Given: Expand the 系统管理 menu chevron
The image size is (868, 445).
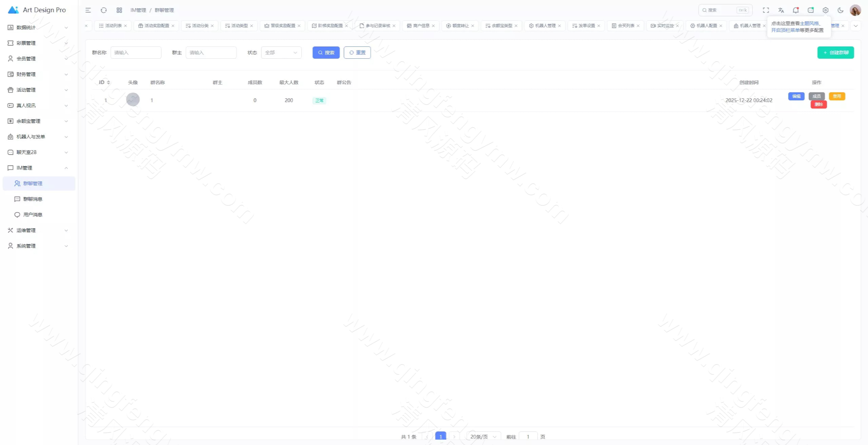Looking at the screenshot, I should [x=66, y=246].
